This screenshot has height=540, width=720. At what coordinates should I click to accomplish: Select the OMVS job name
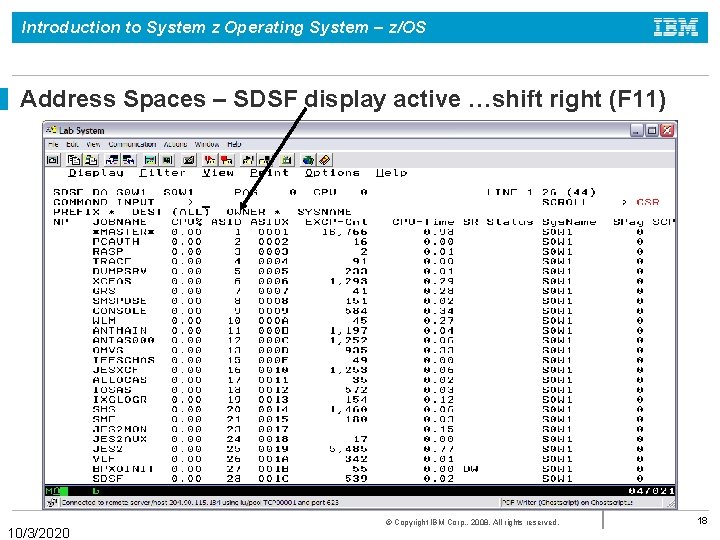pyautogui.click(x=108, y=350)
